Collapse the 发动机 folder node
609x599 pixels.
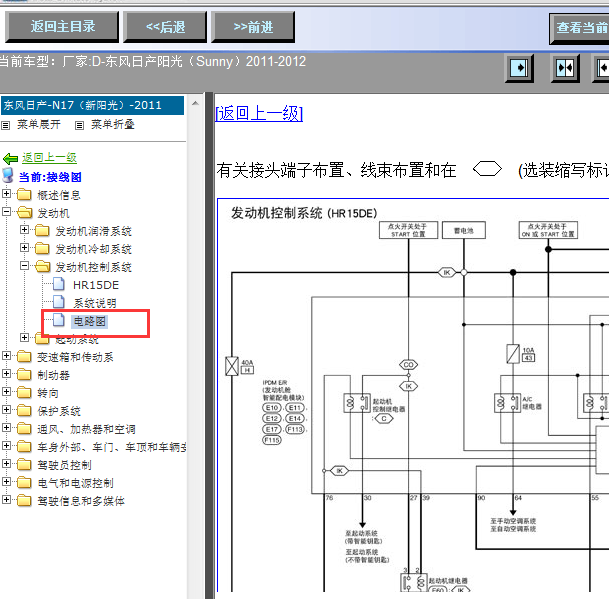point(6,211)
